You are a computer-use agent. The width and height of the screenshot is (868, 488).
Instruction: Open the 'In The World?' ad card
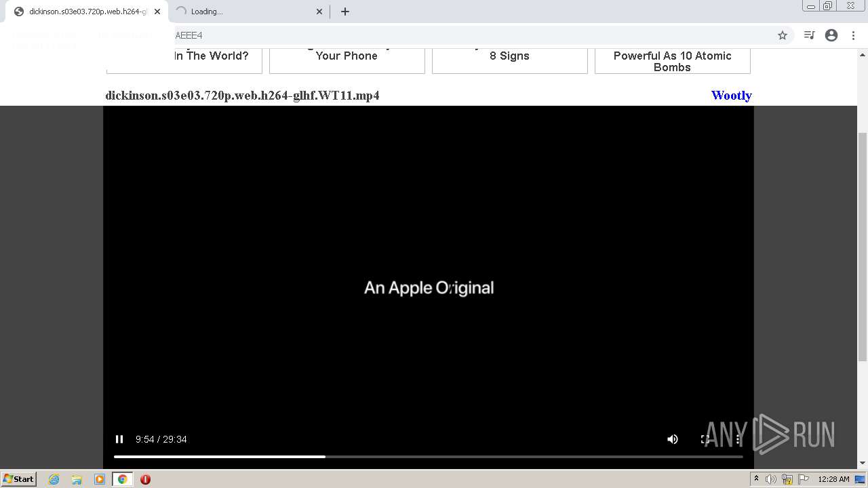point(184,60)
